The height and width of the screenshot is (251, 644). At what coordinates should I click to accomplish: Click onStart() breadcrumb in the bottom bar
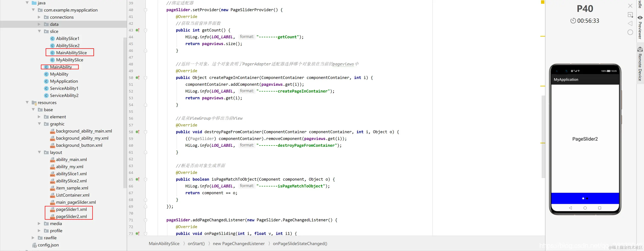click(x=196, y=244)
